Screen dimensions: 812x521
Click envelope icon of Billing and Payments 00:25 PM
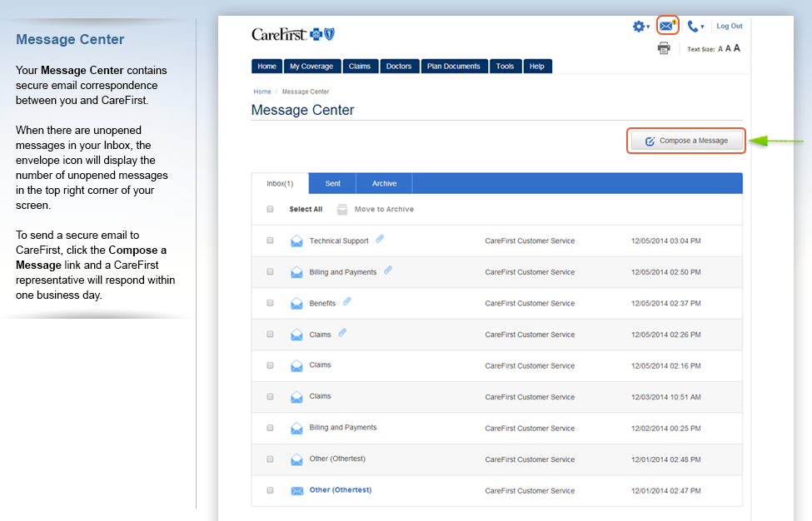pos(296,428)
